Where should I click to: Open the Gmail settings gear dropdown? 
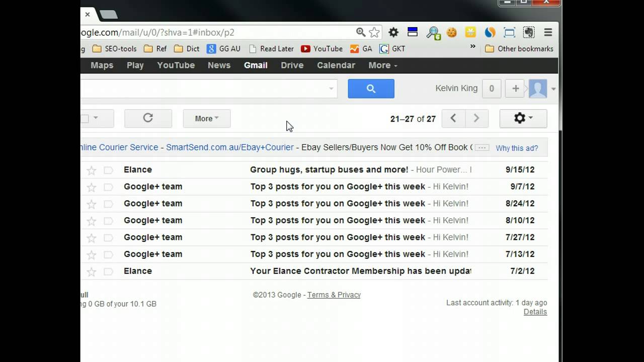tap(523, 118)
